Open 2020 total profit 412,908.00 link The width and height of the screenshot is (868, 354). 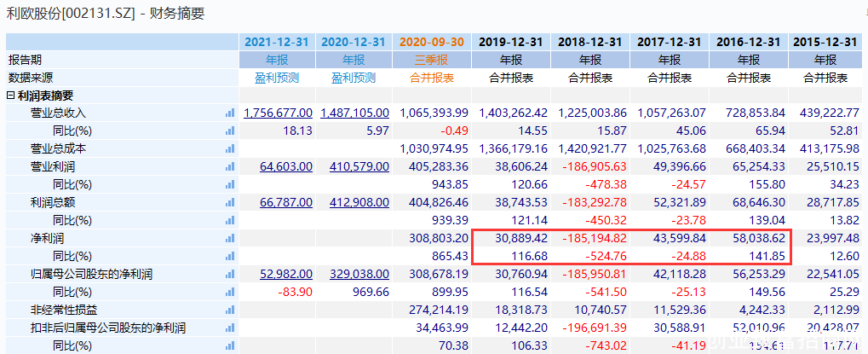tap(359, 203)
